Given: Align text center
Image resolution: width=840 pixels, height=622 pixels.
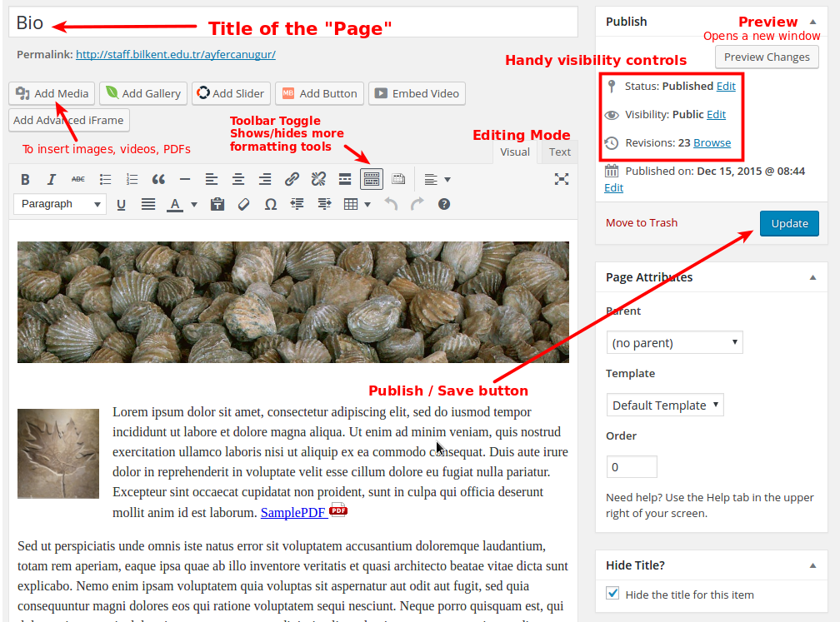Looking at the screenshot, I should pyautogui.click(x=238, y=179).
